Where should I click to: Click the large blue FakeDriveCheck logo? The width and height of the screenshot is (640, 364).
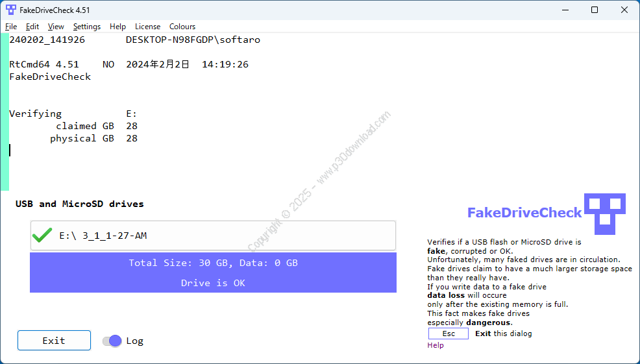(x=604, y=213)
